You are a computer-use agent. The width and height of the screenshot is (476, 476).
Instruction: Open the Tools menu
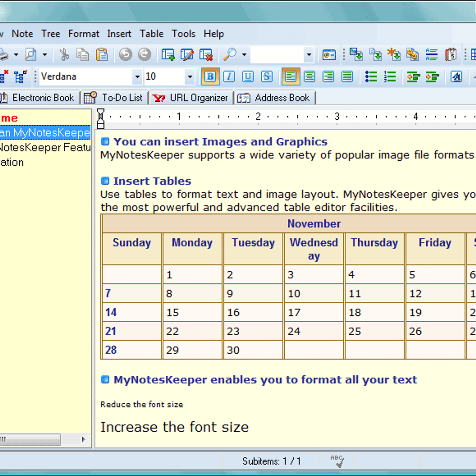pos(184,34)
